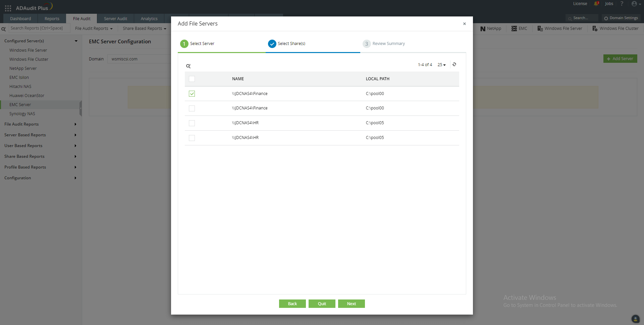Select Synology NAS in sidebar

click(x=22, y=114)
